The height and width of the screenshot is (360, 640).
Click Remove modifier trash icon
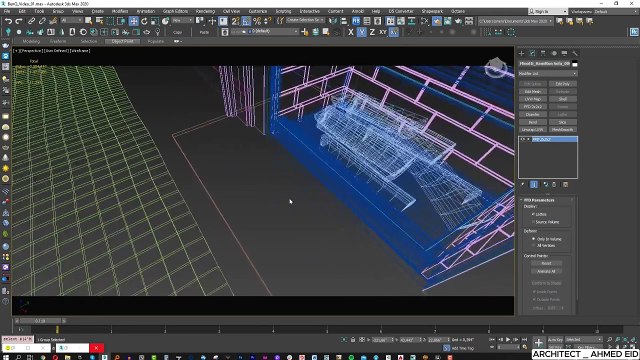coord(554,184)
